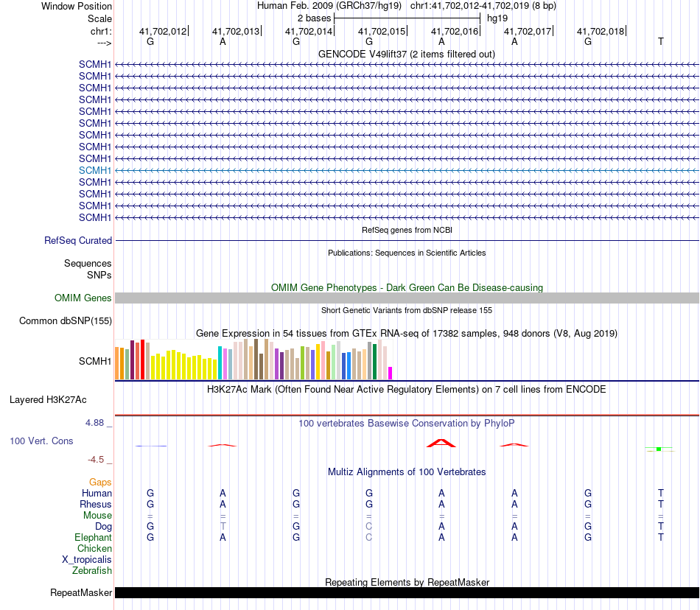Image resolution: width=700 pixels, height=610 pixels.
Task: Click the Zebrafish alignment row label
Action: pyautogui.click(x=92, y=570)
